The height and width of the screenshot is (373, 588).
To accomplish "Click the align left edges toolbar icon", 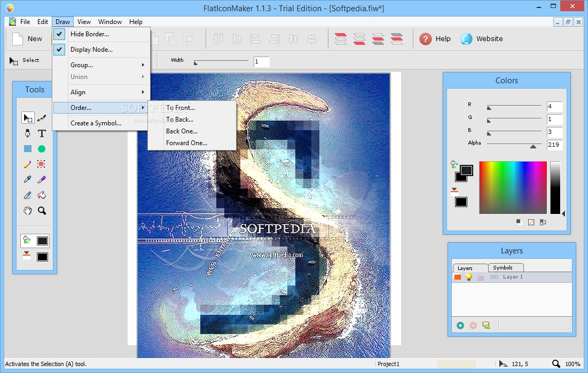I will pos(256,38).
